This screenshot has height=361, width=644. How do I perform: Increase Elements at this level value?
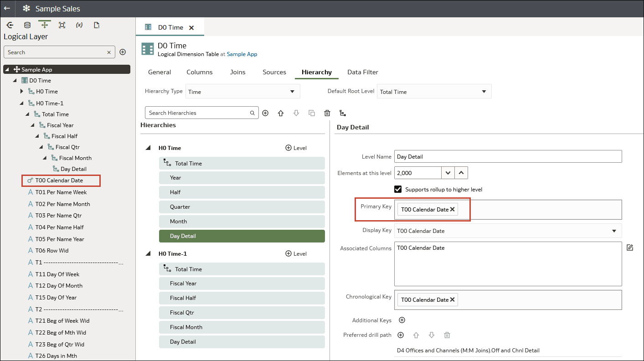click(x=461, y=173)
